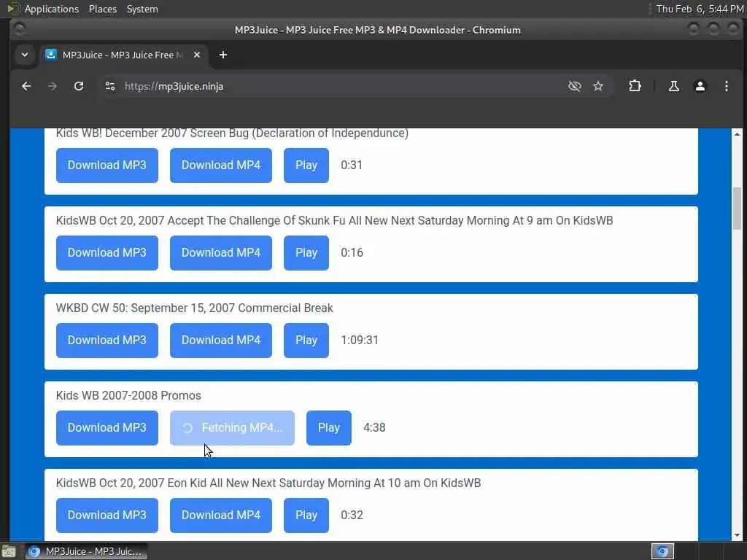Play Kids WB December 2007 Screen Bug
Screen dimensions: 747x560
click(306, 166)
